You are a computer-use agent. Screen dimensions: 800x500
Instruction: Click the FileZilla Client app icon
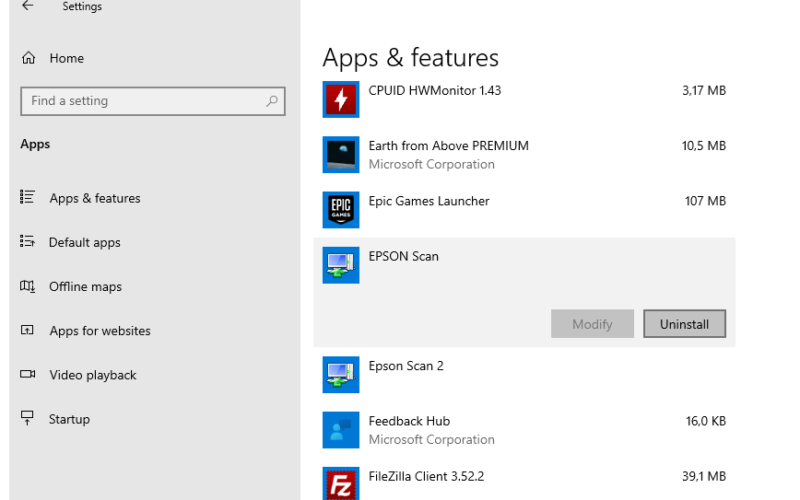tap(341, 484)
